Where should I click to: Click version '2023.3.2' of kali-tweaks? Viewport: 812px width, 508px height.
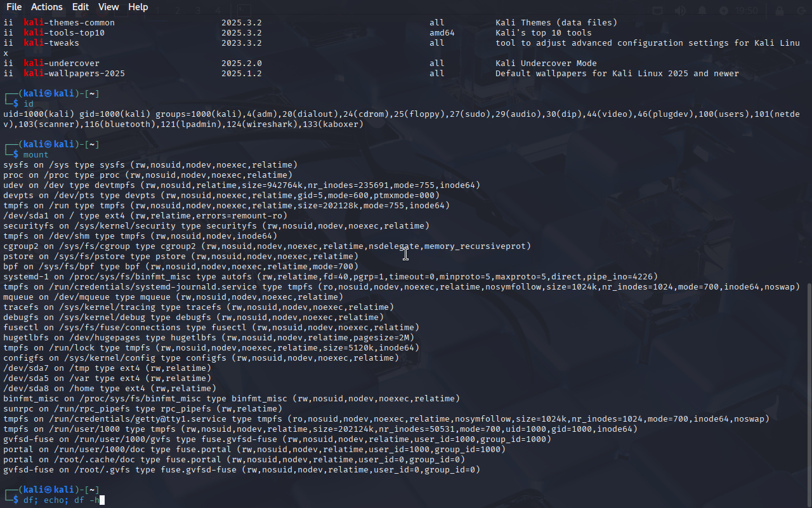tap(242, 43)
